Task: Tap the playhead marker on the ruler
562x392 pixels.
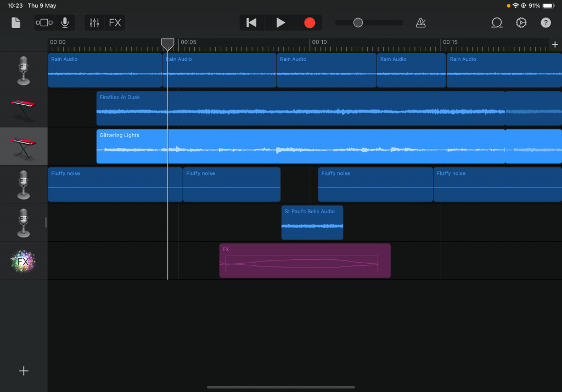Action: (168, 44)
